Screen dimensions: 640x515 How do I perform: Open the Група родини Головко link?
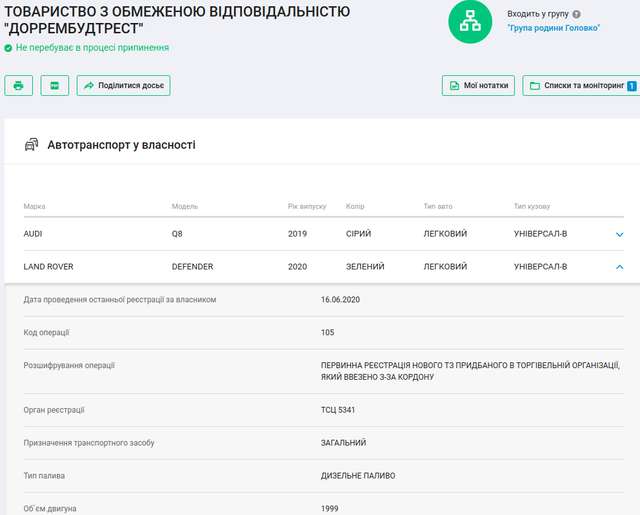[x=553, y=28]
